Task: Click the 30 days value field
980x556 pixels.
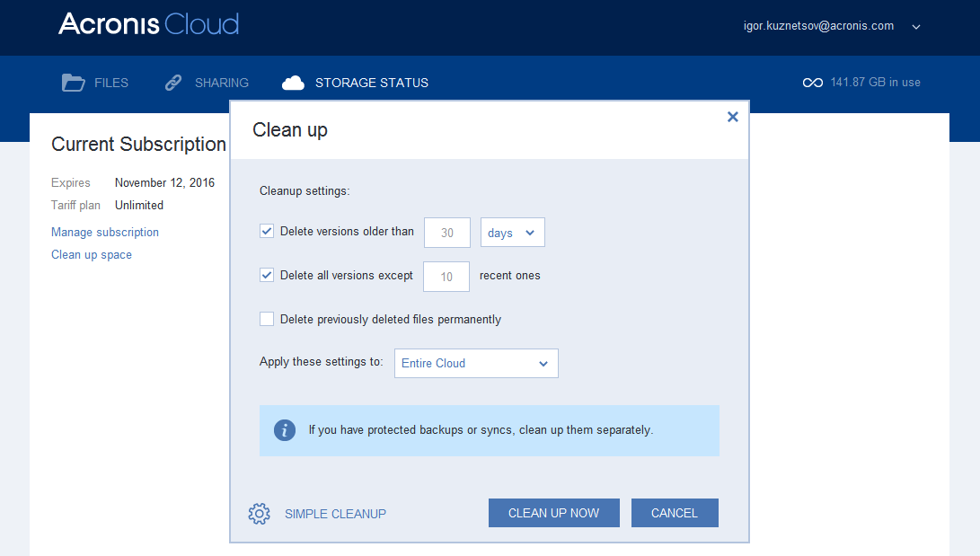Action: pyautogui.click(x=446, y=233)
